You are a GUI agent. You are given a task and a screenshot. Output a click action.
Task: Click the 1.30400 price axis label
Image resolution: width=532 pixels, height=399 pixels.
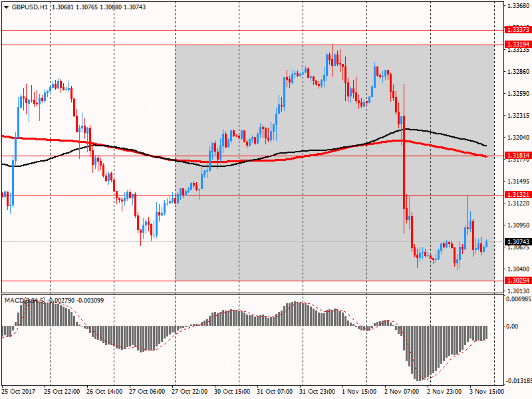coord(519,269)
